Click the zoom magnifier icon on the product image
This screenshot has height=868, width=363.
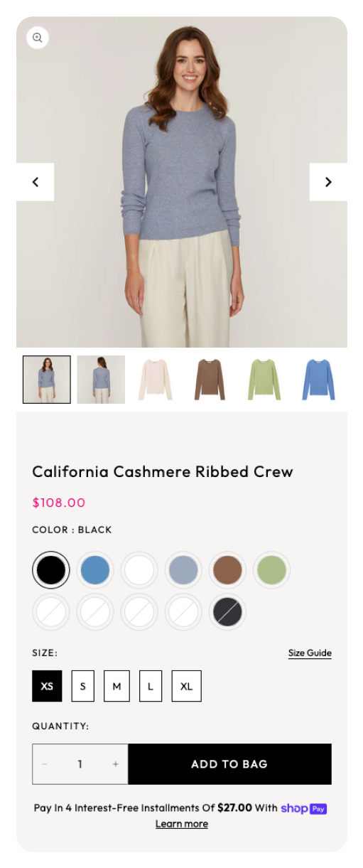pos(38,38)
